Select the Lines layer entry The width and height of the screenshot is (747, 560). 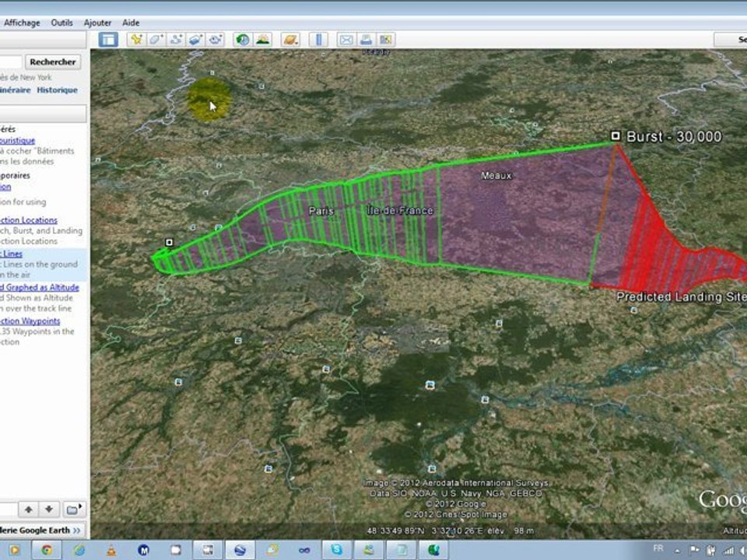click(12, 254)
